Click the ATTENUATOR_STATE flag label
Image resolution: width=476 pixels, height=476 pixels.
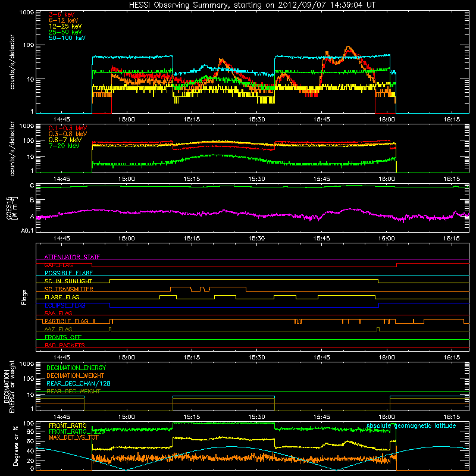click(x=72, y=257)
